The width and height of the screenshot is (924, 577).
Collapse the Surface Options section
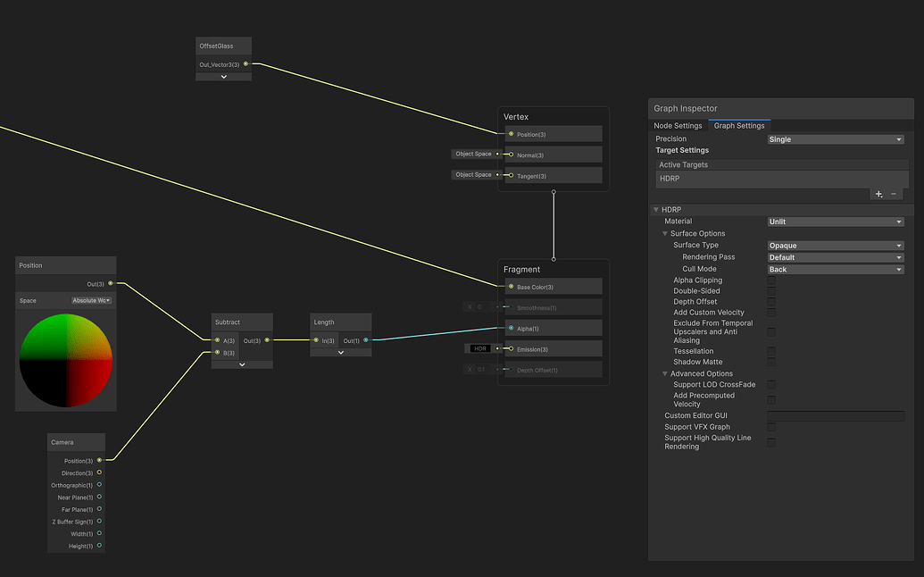[666, 234]
